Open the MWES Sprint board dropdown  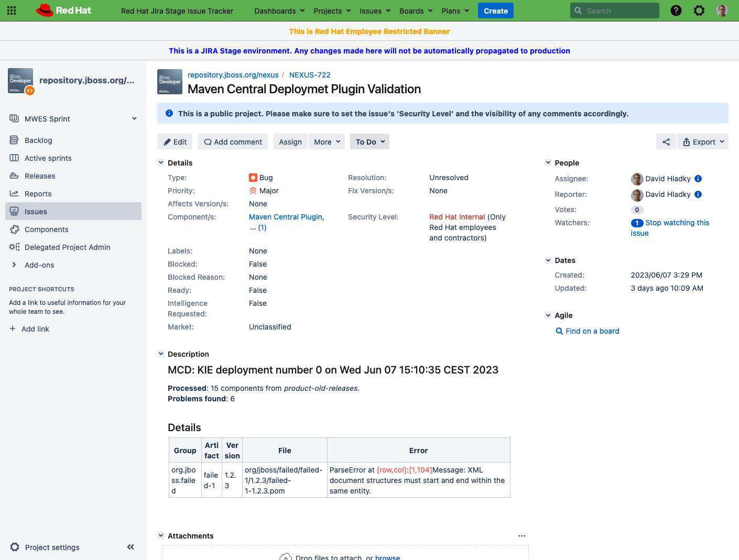(73, 119)
